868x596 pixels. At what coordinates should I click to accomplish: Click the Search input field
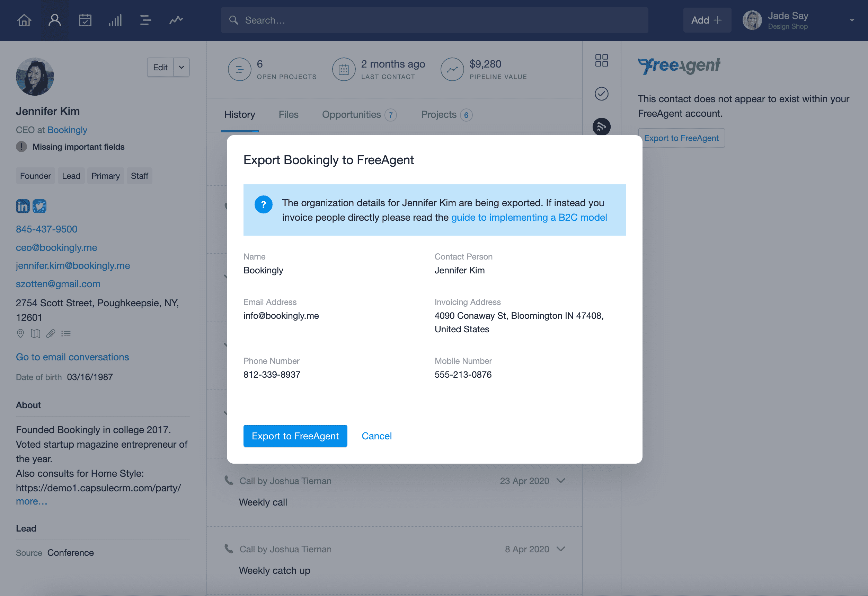click(434, 20)
